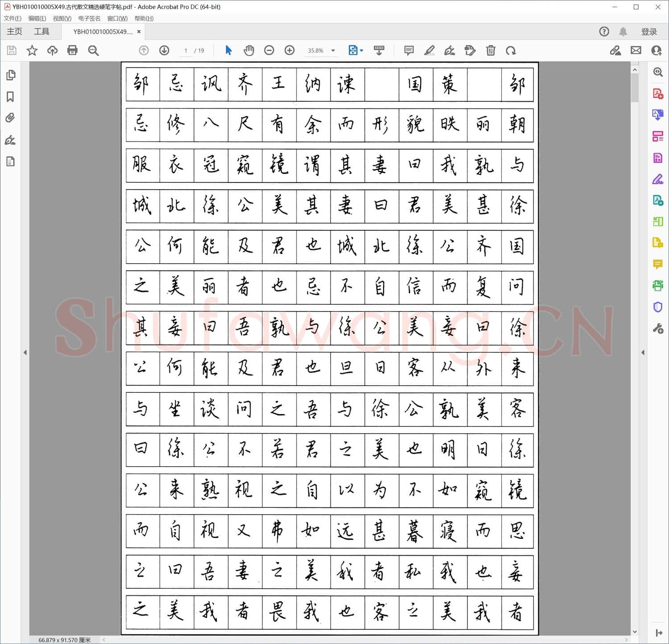
Task: Zoom out with the minus circle
Action: coord(269,50)
